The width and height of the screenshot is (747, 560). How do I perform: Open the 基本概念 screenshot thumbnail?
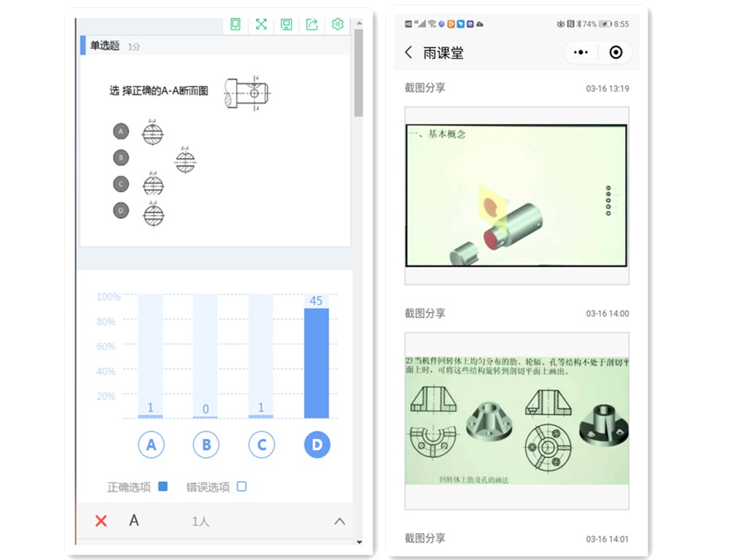516,195
